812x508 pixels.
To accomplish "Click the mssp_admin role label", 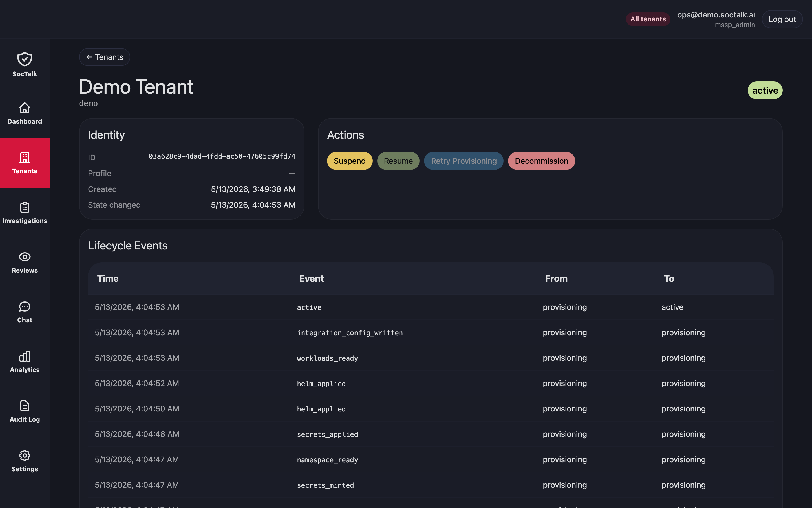I will pyautogui.click(x=735, y=25).
